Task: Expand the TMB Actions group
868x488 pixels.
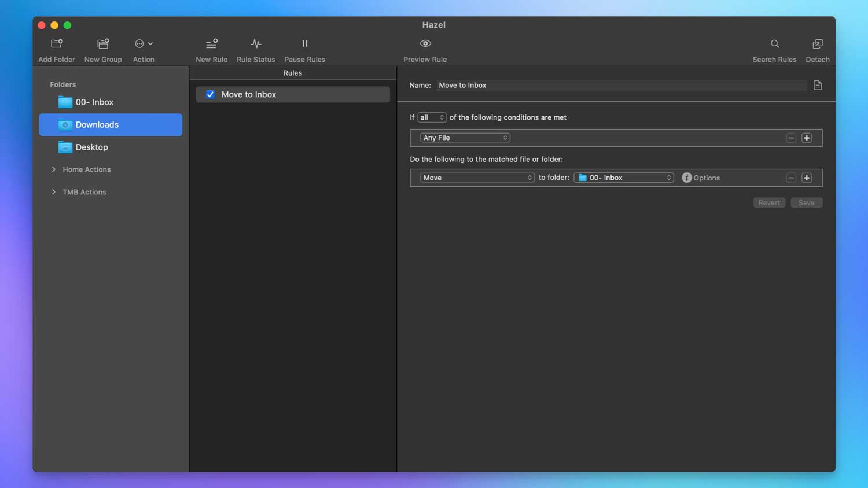Action: click(54, 192)
